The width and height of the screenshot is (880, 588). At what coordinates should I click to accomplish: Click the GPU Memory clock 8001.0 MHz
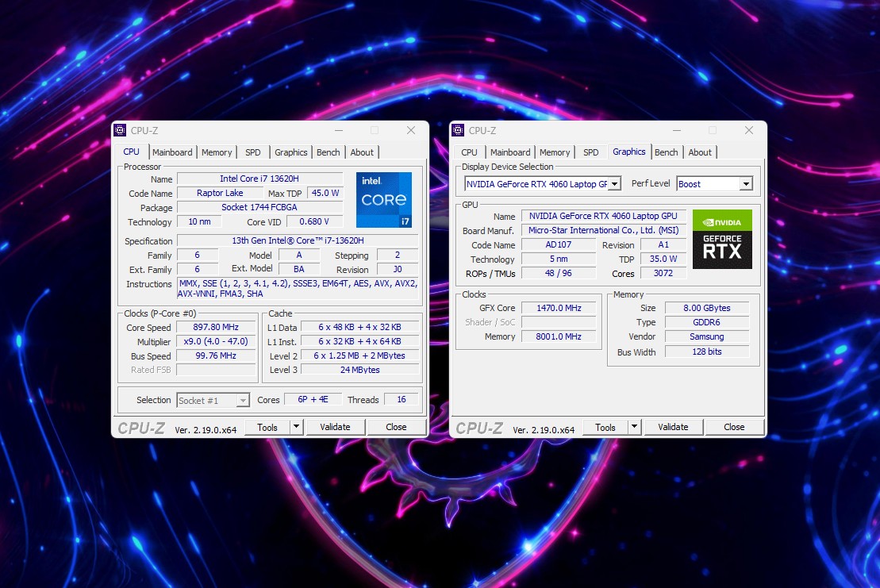pos(559,336)
